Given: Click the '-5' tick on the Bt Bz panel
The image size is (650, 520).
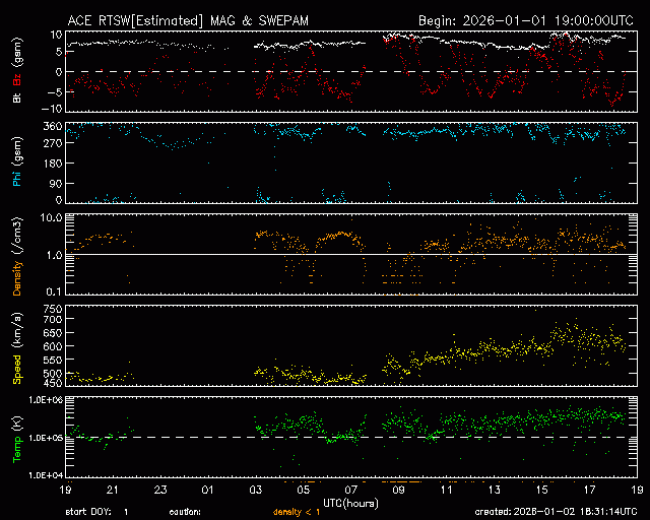Looking at the screenshot, I should [54, 92].
